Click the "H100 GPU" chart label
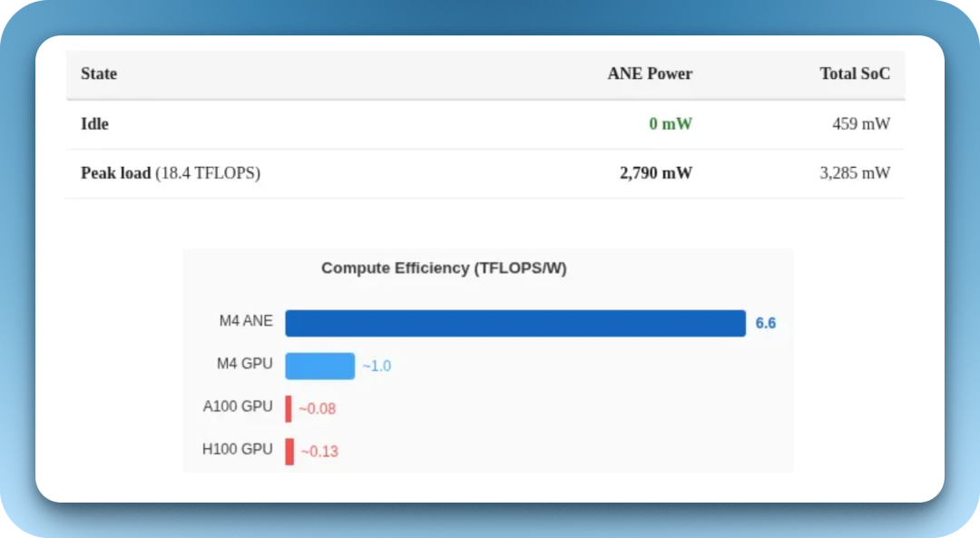 238,449
